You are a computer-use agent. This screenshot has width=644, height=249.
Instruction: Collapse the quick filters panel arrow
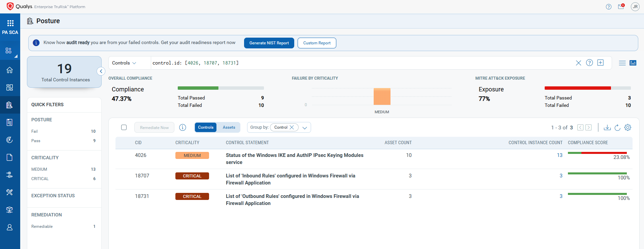[x=101, y=71]
